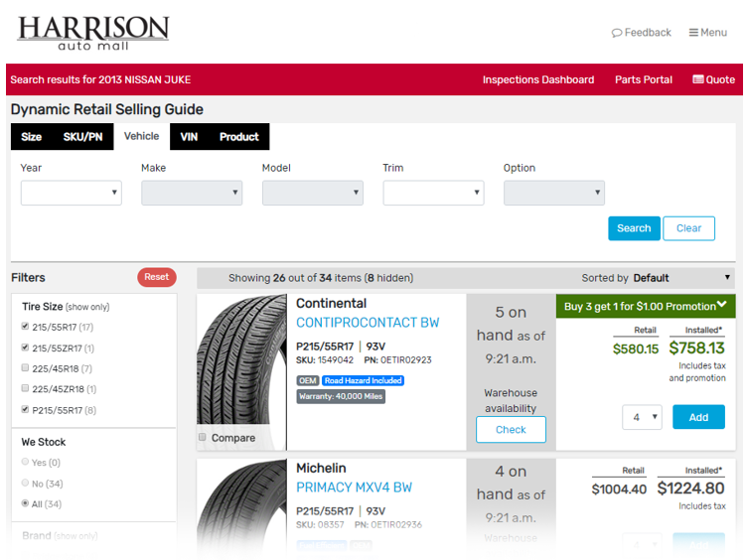Open CONTIPROCONTACT BW product link
747x560 pixels.
pyautogui.click(x=368, y=323)
